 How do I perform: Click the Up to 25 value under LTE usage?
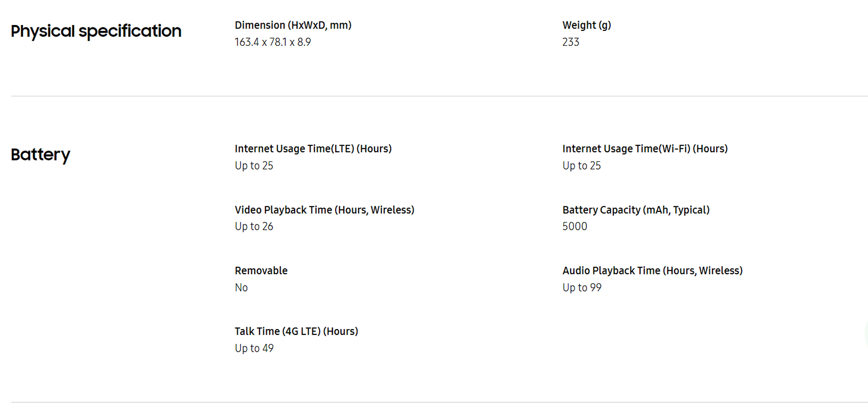click(x=254, y=166)
